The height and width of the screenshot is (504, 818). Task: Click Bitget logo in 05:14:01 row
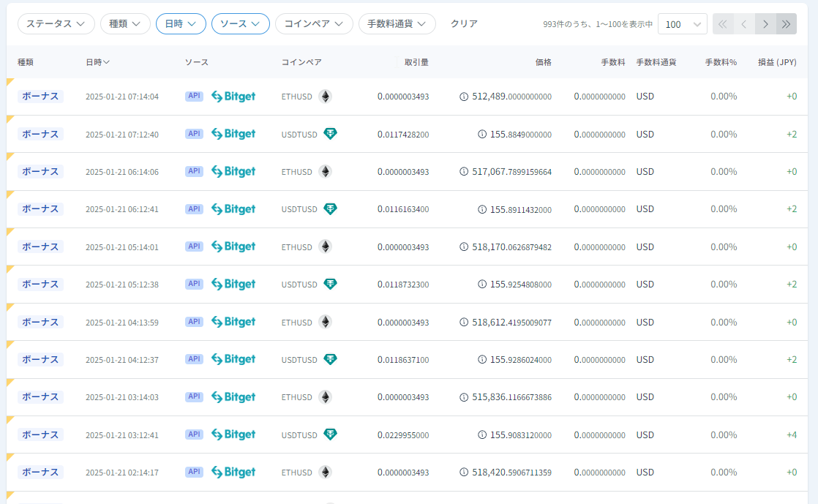[233, 247]
